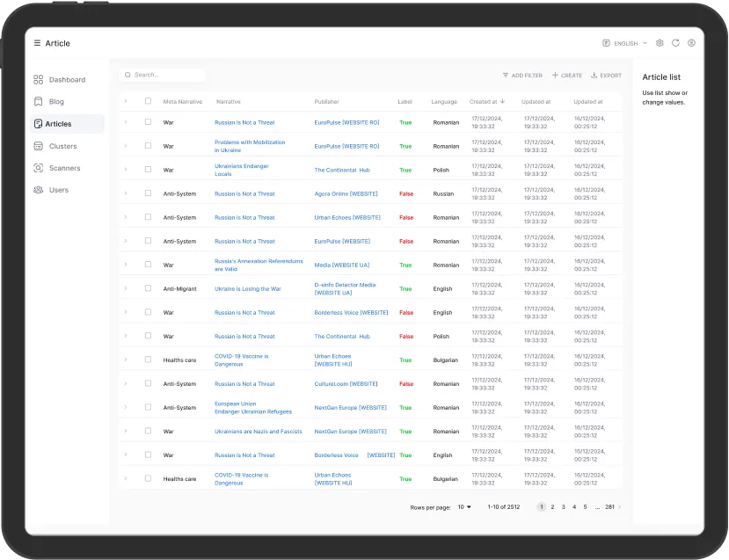Click the Scanners sidebar icon
Viewport: 729px width, 560px height.
click(38, 168)
